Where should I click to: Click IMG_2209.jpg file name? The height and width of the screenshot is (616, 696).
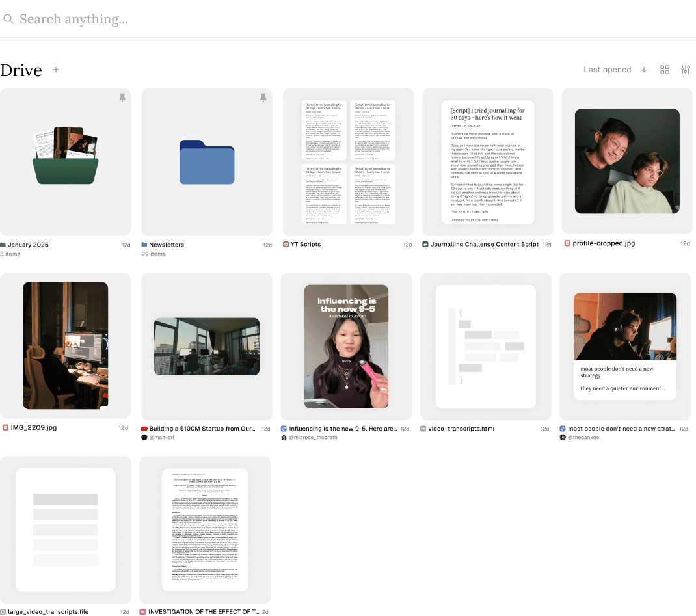34,427
